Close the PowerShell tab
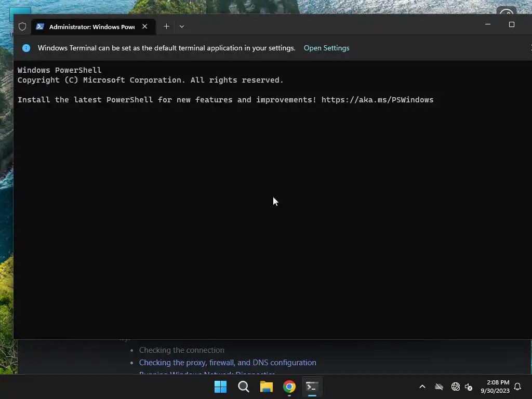This screenshot has height=399, width=532. pos(145,26)
